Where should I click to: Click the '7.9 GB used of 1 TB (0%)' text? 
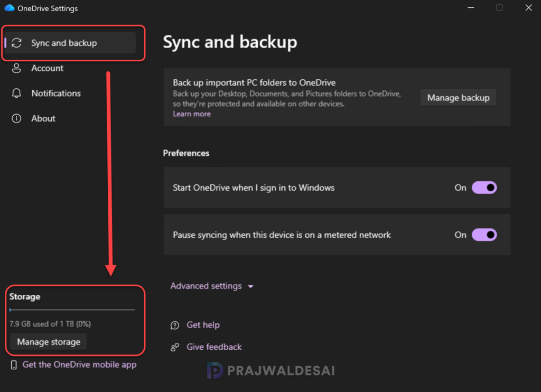coord(50,324)
